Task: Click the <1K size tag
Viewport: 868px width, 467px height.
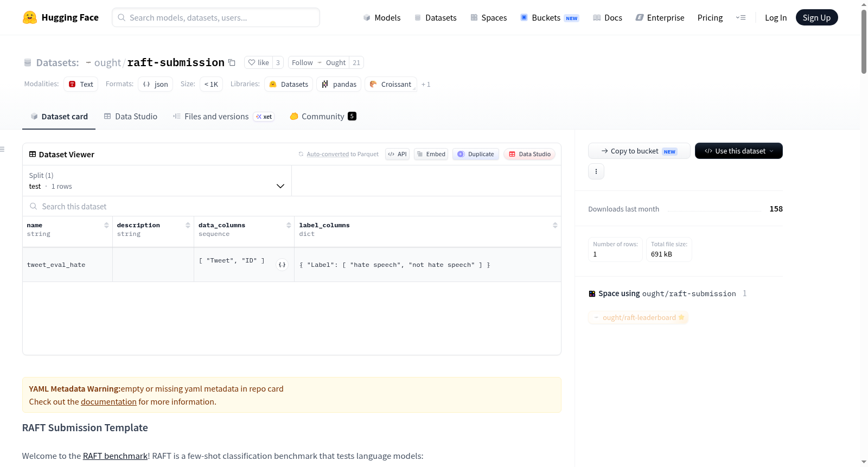Action: point(211,84)
